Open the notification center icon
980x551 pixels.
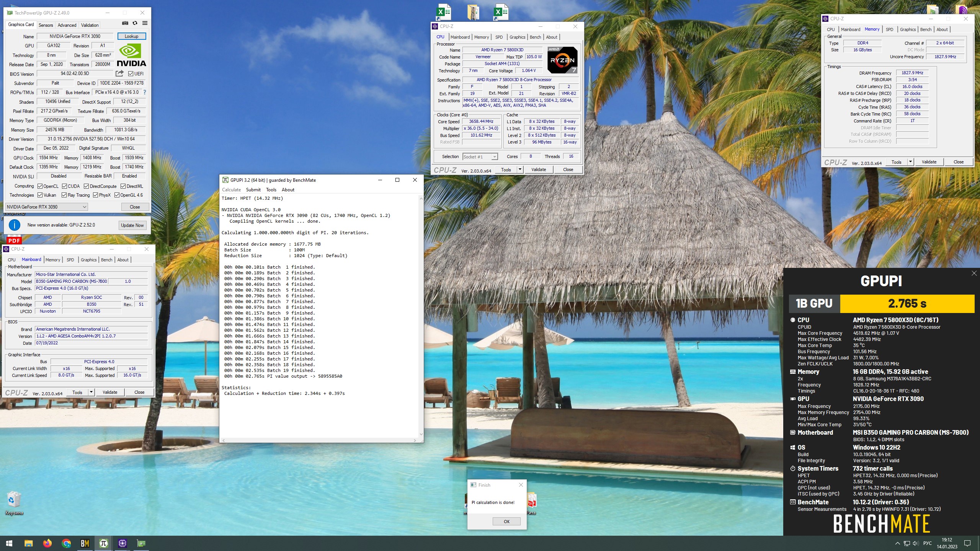[967, 543]
